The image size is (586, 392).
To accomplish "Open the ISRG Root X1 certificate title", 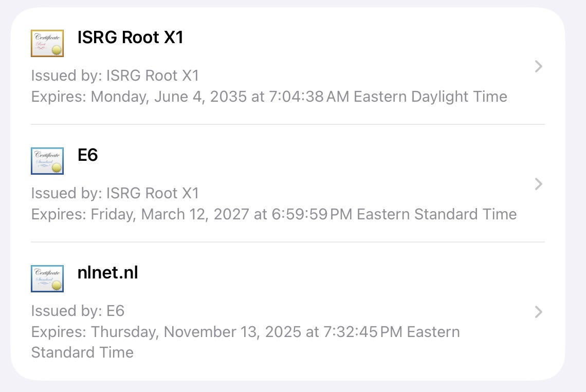I will click(130, 38).
